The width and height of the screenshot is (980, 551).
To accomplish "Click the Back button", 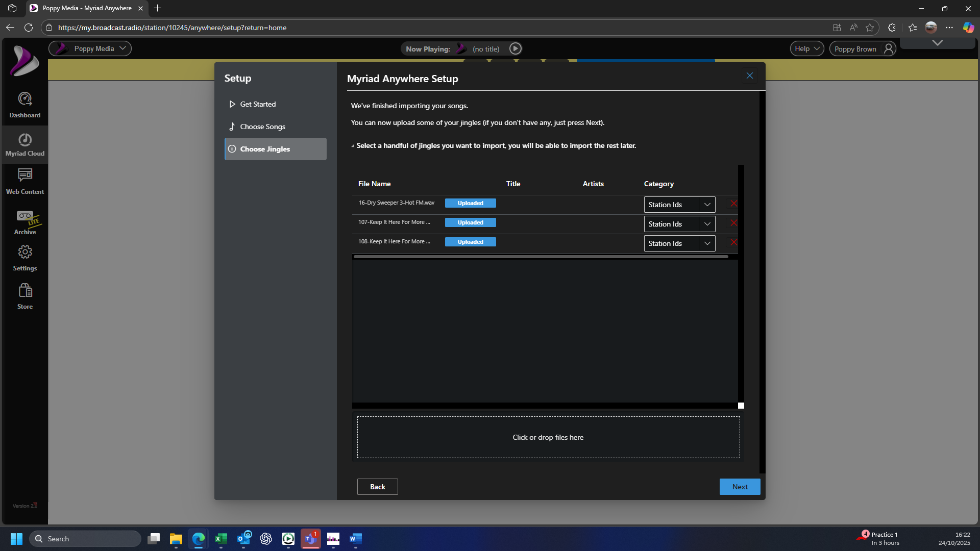I will click(x=377, y=487).
